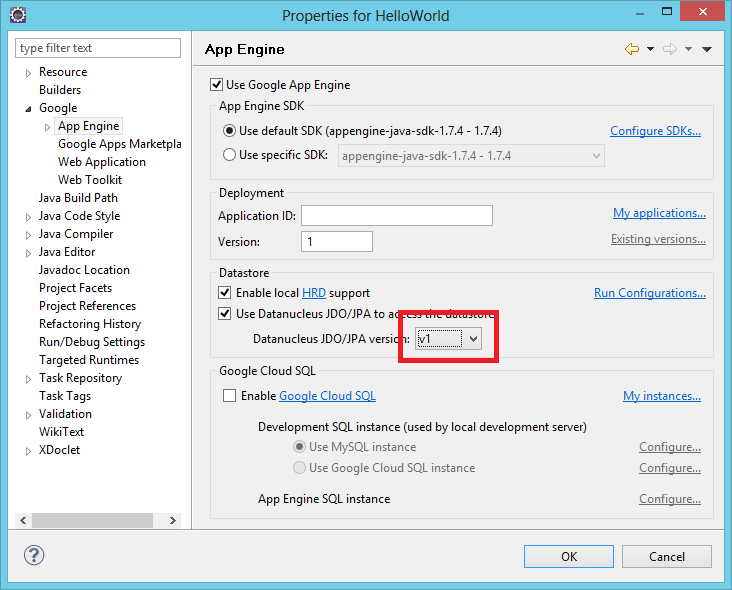
Task: Open Run Configurations link
Action: point(650,293)
